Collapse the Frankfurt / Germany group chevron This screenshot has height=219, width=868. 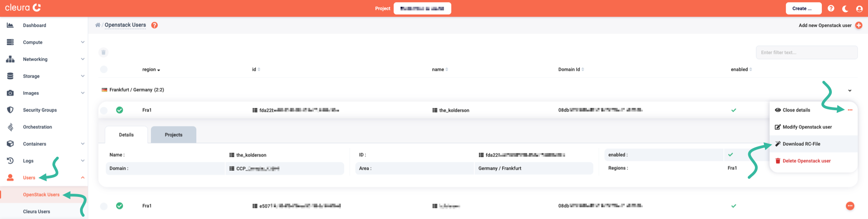click(x=850, y=90)
